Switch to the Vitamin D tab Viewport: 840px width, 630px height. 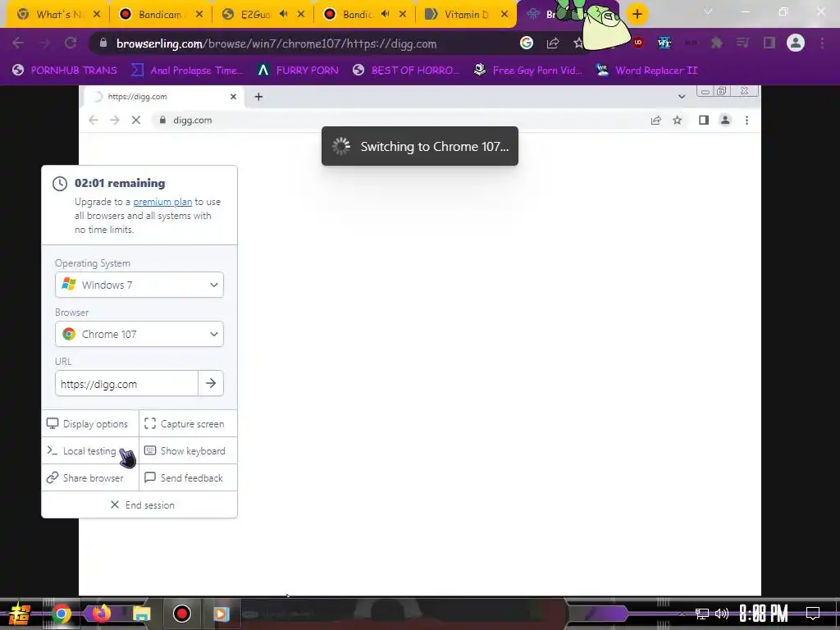[466, 15]
